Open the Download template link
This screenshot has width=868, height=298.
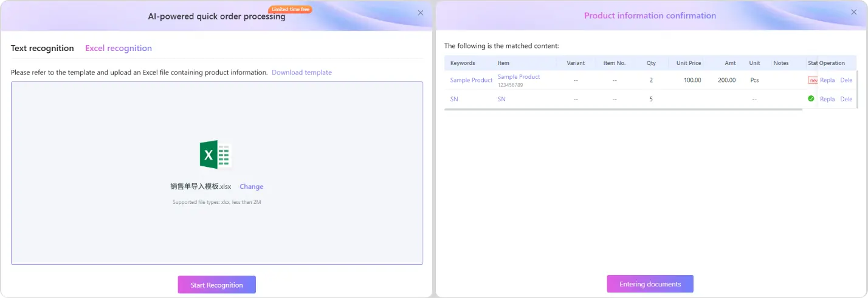(x=301, y=72)
